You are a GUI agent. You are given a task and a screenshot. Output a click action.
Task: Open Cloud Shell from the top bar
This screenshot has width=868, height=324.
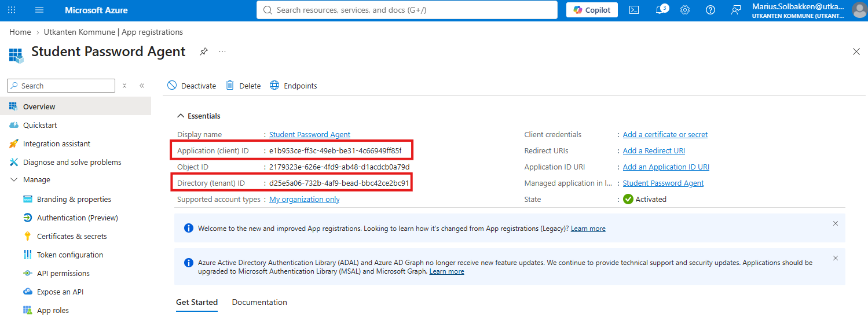click(x=634, y=10)
